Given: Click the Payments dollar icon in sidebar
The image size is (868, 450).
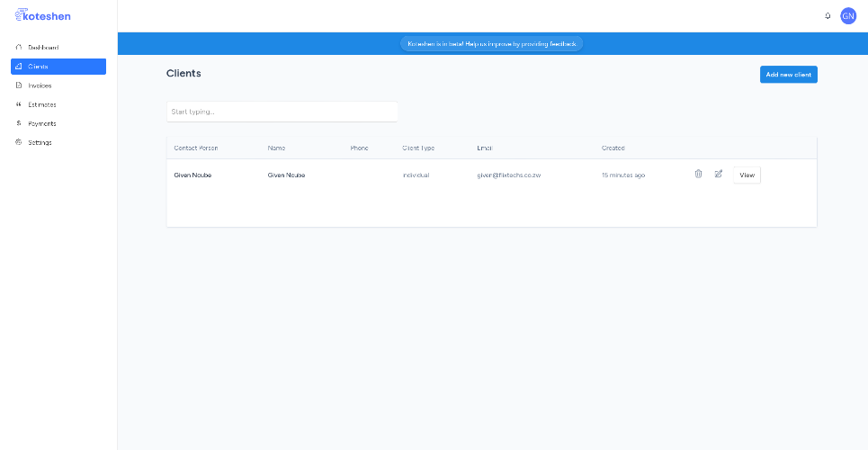Looking at the screenshot, I should 19,123.
